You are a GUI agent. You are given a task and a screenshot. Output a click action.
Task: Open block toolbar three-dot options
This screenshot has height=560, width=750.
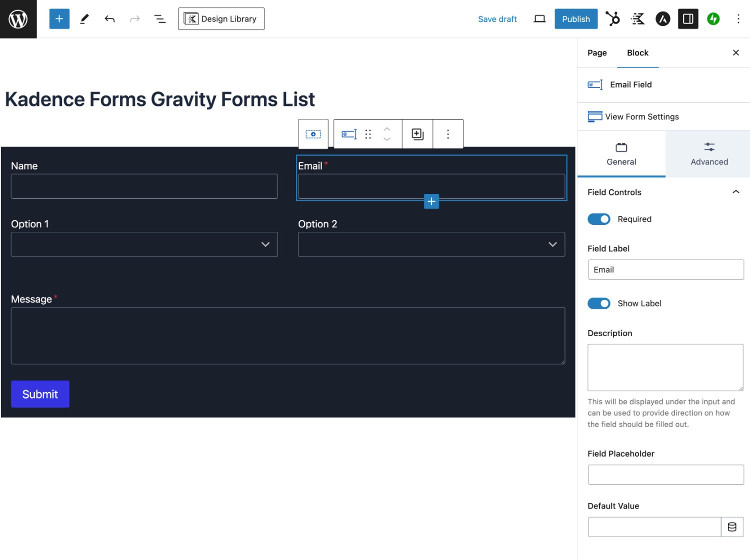(448, 134)
